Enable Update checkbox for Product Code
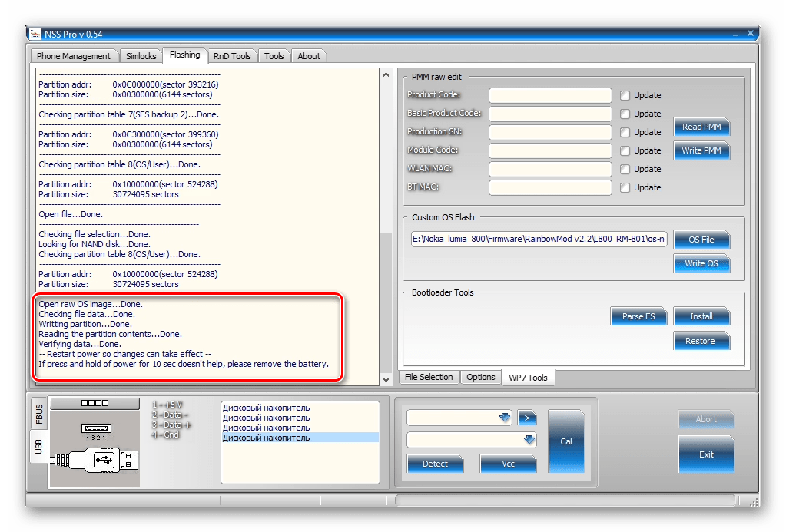Viewport: 786px width, 532px height. click(x=625, y=95)
